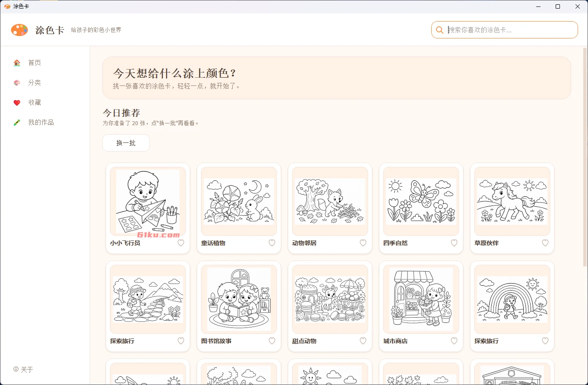Toggle the heart on the 图书馆故事 card
This screenshot has height=385, width=588.
point(272,341)
